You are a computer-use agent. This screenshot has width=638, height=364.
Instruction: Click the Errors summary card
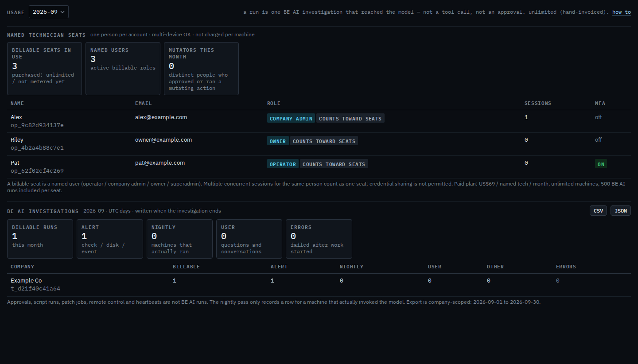pos(319,239)
